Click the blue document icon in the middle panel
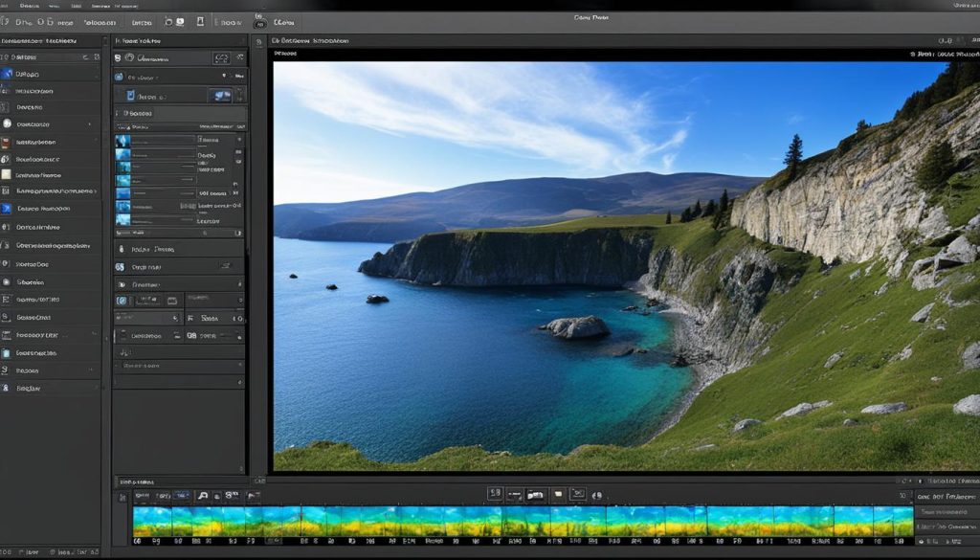 tap(130, 96)
